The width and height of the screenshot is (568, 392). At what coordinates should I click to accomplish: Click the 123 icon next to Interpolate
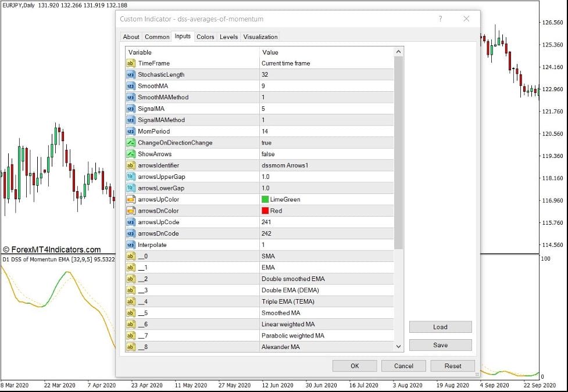pyautogui.click(x=130, y=244)
